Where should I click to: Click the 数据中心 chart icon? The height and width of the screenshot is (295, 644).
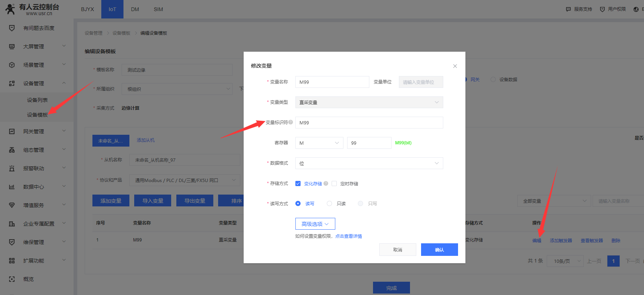click(12, 187)
